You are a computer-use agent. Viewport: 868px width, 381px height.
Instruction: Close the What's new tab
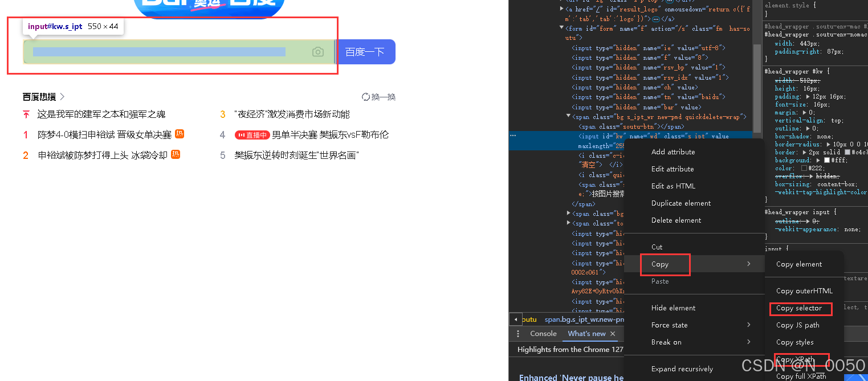pyautogui.click(x=613, y=334)
